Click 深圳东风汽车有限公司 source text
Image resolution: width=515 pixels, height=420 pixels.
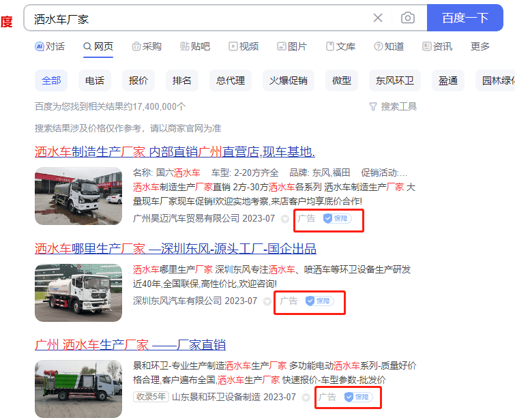(177, 301)
